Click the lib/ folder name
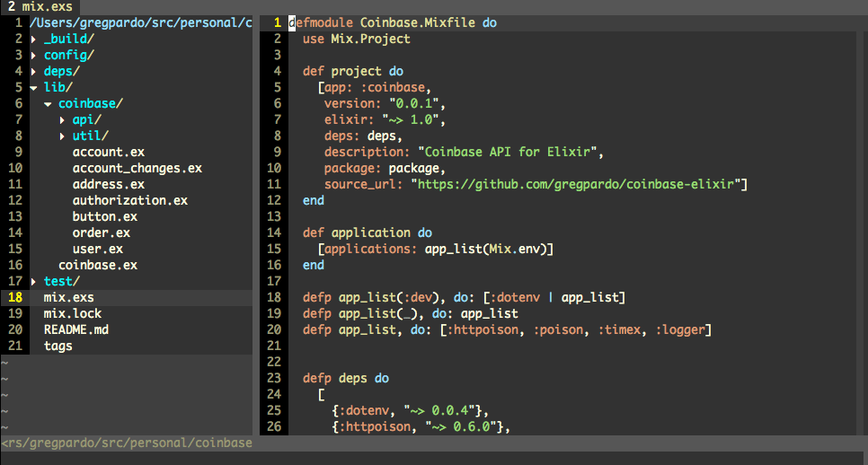868x465 pixels. coord(58,87)
